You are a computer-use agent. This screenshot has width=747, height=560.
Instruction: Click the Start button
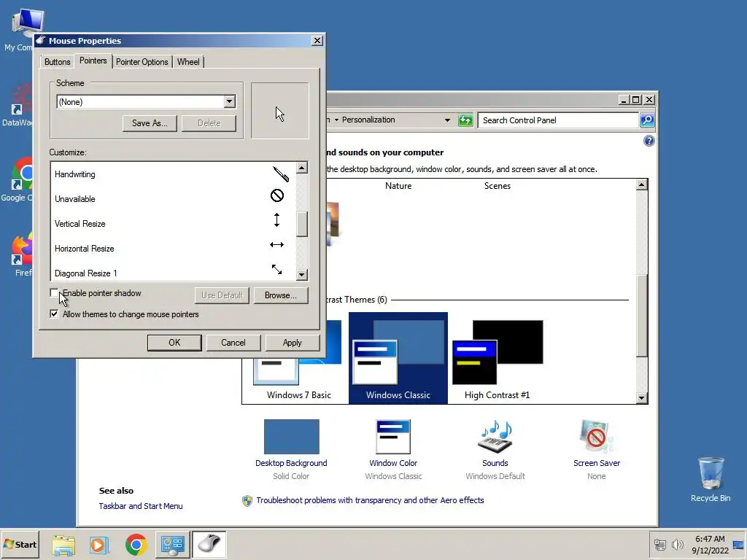[20, 544]
